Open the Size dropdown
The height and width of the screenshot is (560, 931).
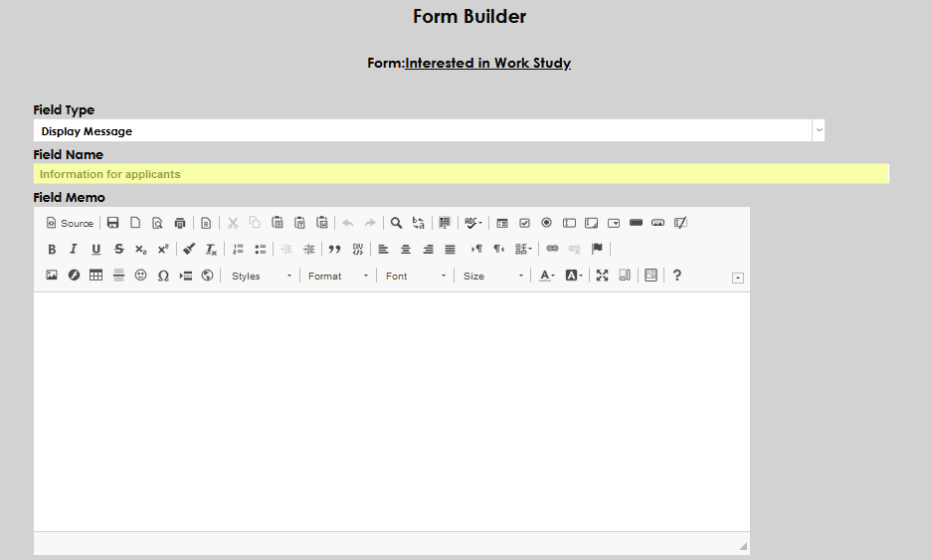pyautogui.click(x=492, y=277)
